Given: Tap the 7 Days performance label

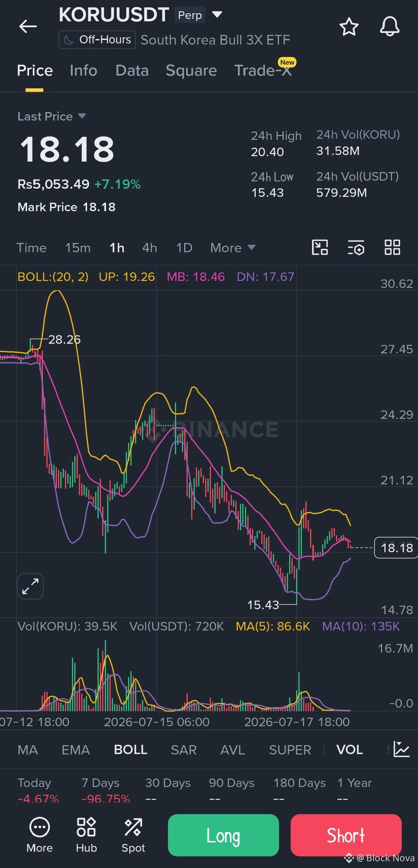Looking at the screenshot, I should 101,783.
